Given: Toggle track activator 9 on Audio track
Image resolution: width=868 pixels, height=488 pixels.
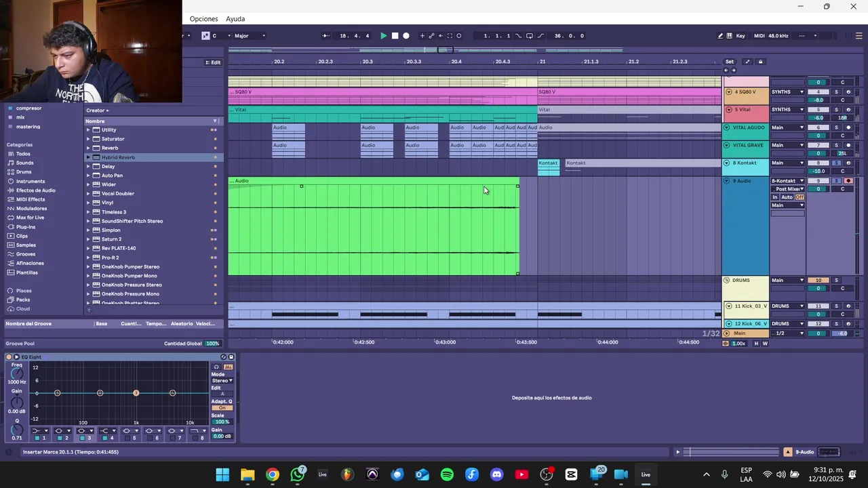Looking at the screenshot, I should (818, 181).
